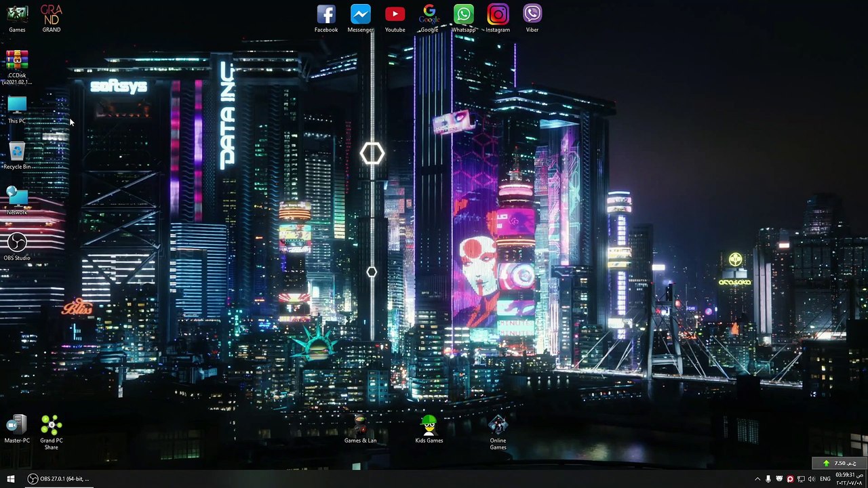Open the taskbar clock and date

(848, 479)
